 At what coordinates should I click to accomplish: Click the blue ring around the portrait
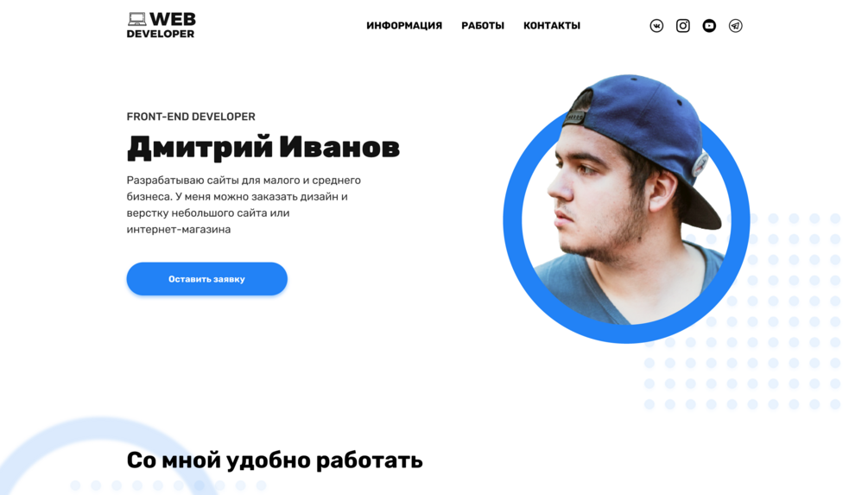[x=513, y=221]
